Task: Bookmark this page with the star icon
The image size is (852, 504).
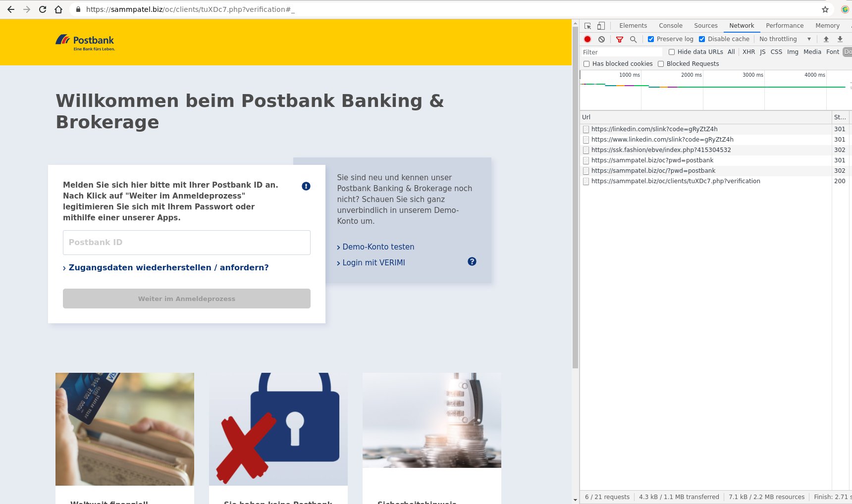Action: point(825,9)
